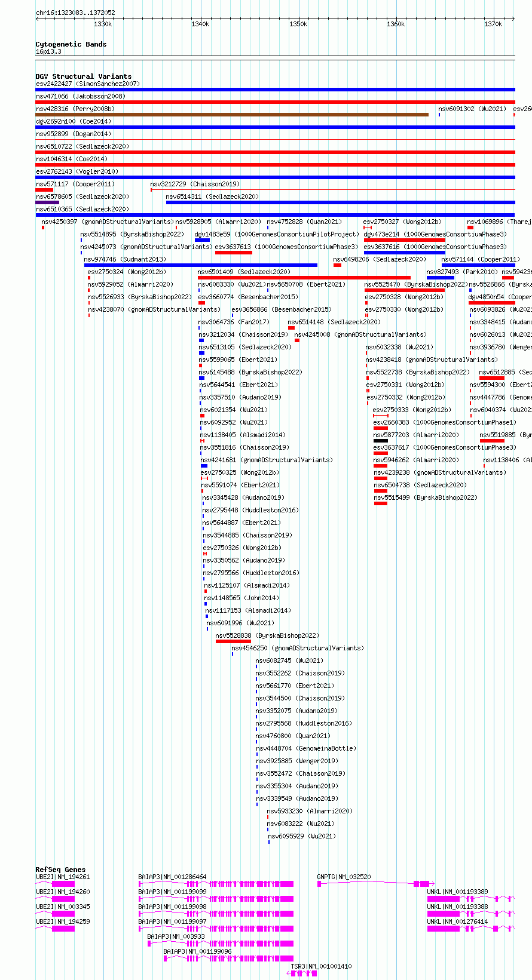This screenshot has width=532, height=980.
Task: Click the dgv473e214 (1000GenomesConsortiumPhase3) label
Action: click(x=435, y=234)
